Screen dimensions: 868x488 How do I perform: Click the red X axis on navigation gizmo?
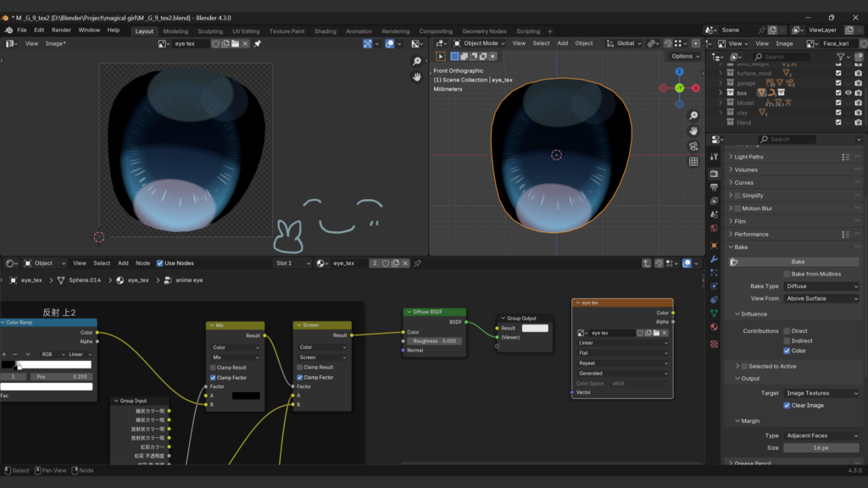click(696, 87)
